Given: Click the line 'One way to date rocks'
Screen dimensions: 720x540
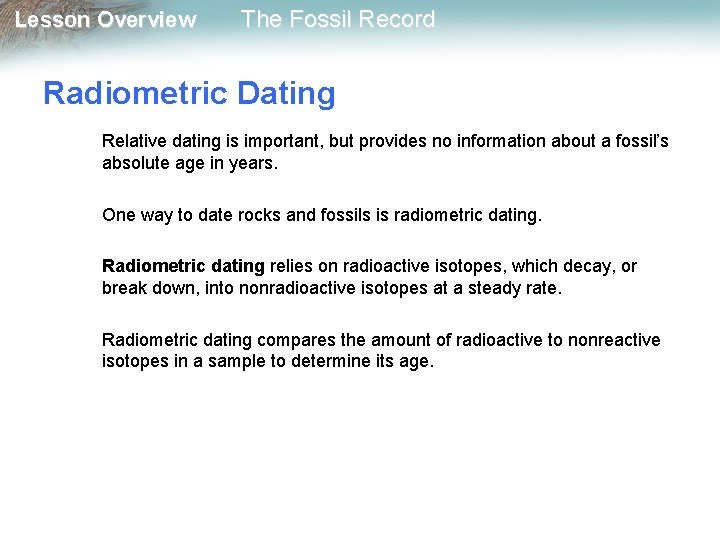Looking at the screenshot, I should (x=322, y=215).
